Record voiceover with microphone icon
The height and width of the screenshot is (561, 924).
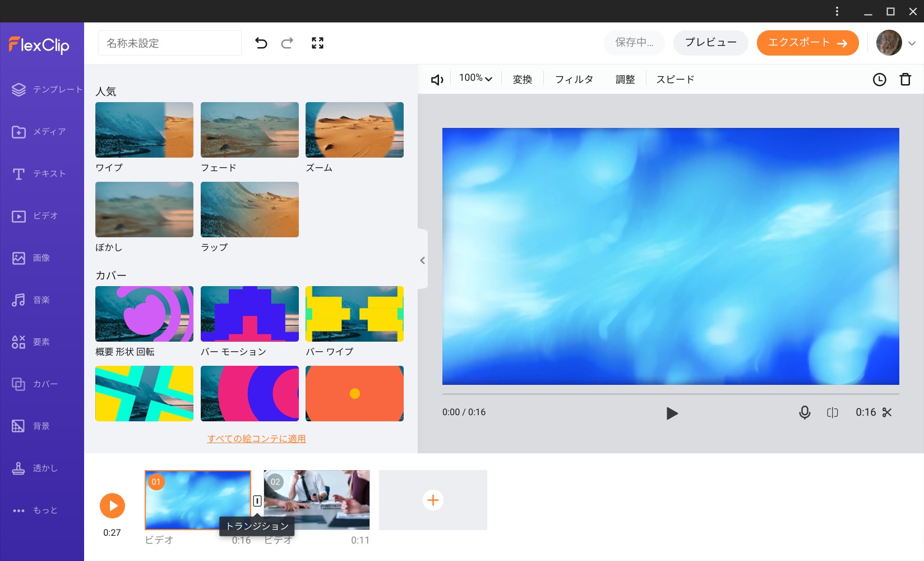tap(805, 413)
